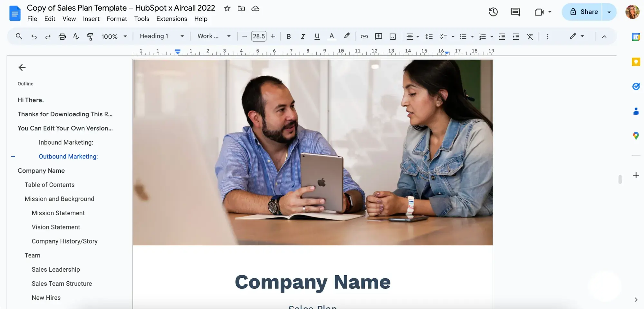This screenshot has width=644, height=309.
Task: Add a comment from toolbar
Action: point(379,36)
